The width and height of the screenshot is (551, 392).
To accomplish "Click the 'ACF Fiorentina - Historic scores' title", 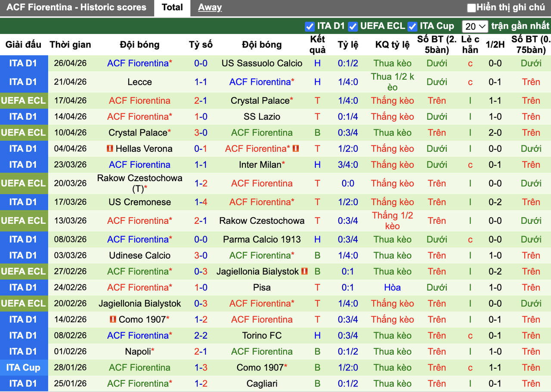I will (x=77, y=7).
